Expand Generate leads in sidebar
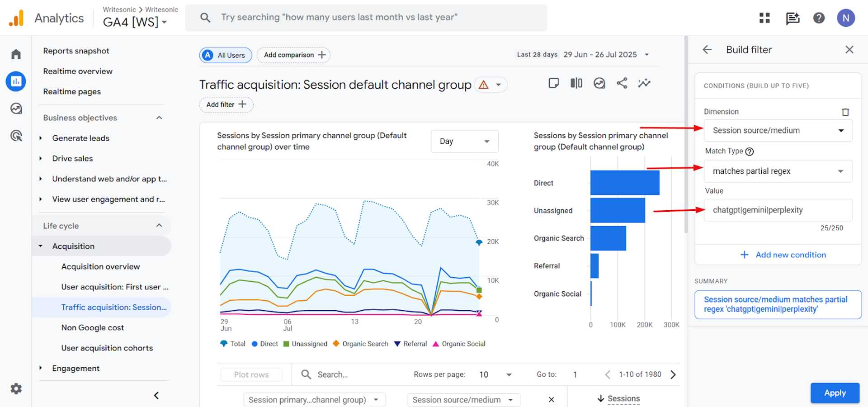The height and width of the screenshot is (407, 868). point(41,138)
